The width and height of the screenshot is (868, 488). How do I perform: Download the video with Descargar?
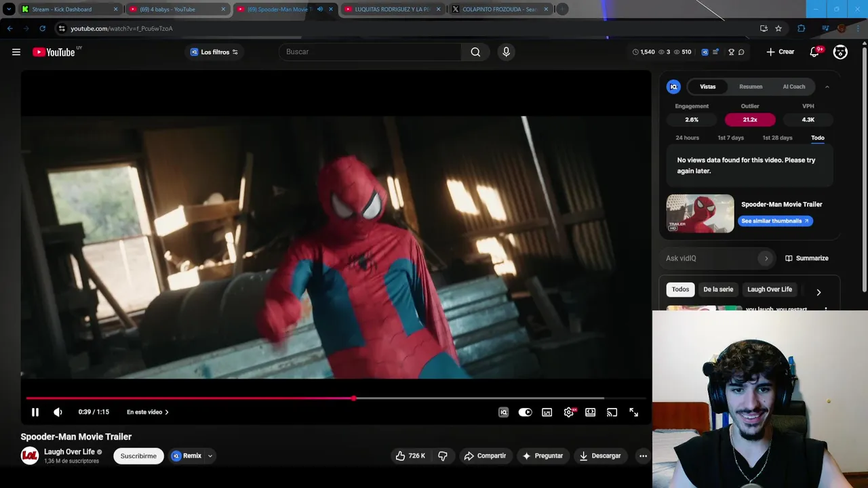[x=600, y=456]
